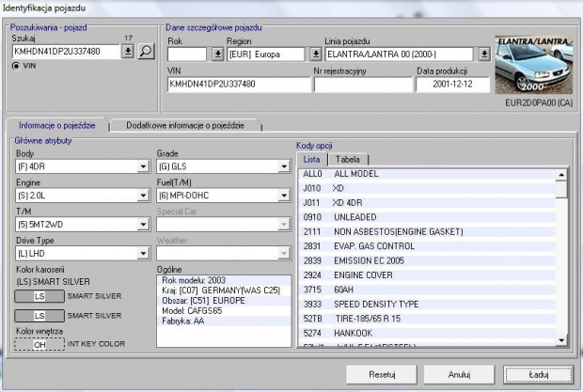Image resolution: width=583 pixels, height=392 pixels.
Task: Click the EUR2D0PA00 (CA) catalog code
Action: point(539,102)
